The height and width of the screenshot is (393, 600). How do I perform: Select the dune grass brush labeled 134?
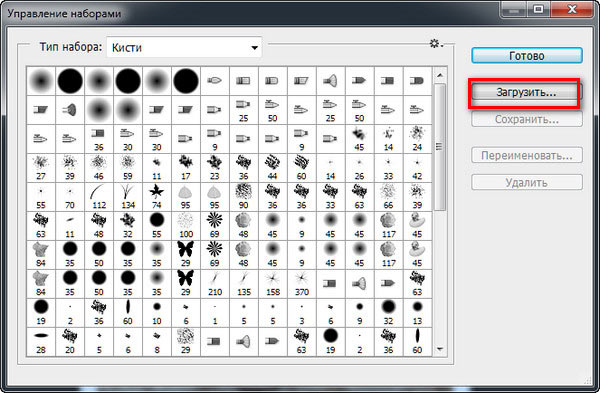[128, 197]
